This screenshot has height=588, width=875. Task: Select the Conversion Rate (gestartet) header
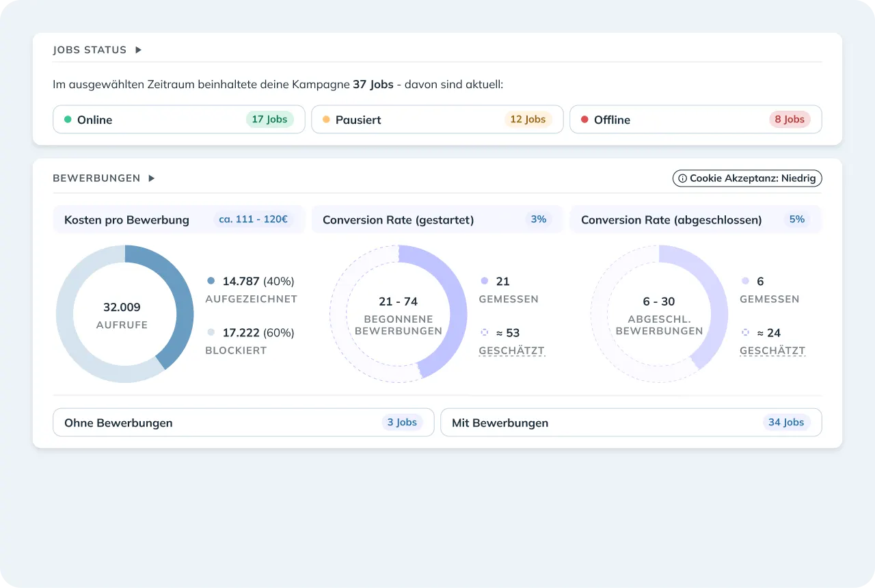coord(437,219)
